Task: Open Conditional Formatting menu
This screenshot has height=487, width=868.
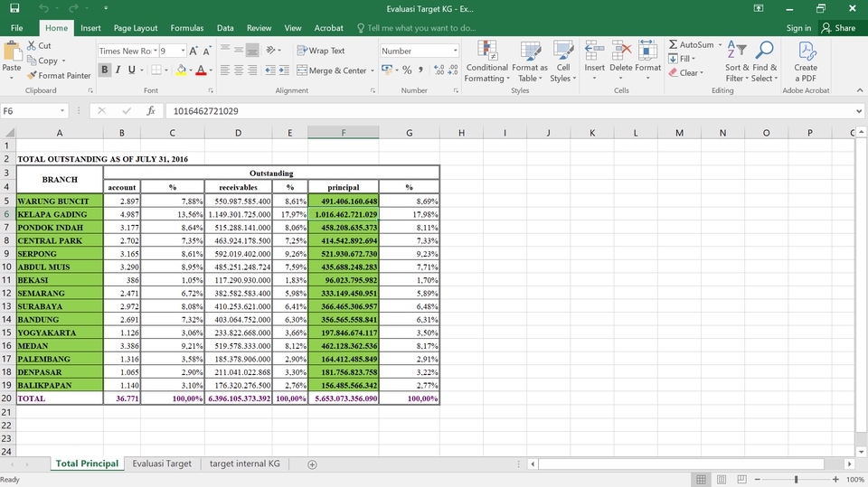Action: pyautogui.click(x=487, y=61)
